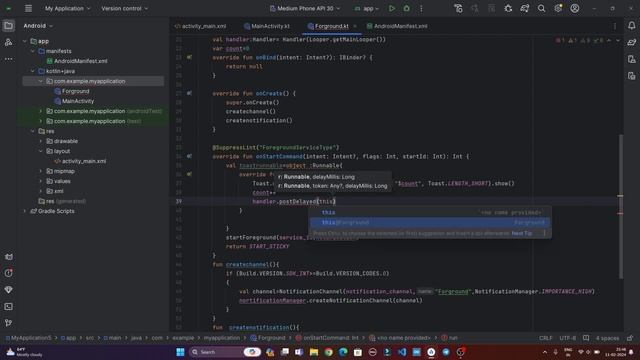Open the Running Devices tool window icon

[631, 76]
